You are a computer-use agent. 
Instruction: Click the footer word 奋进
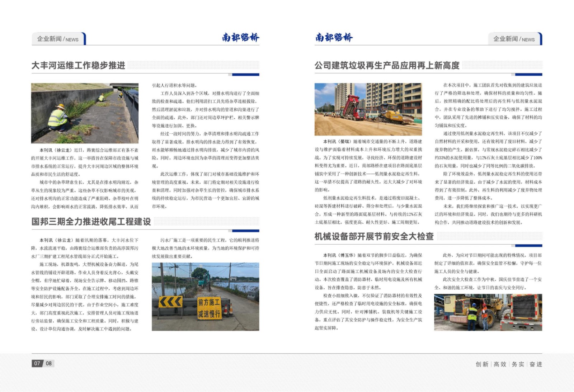tap(536, 364)
